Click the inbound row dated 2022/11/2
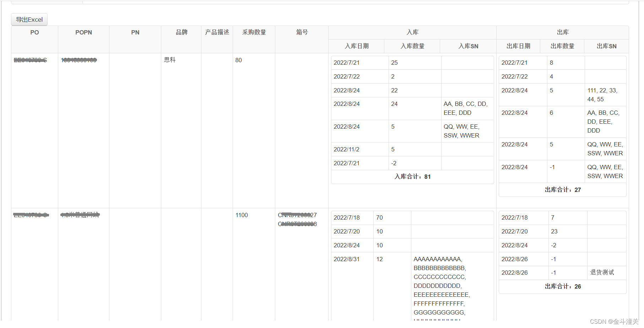 346,149
